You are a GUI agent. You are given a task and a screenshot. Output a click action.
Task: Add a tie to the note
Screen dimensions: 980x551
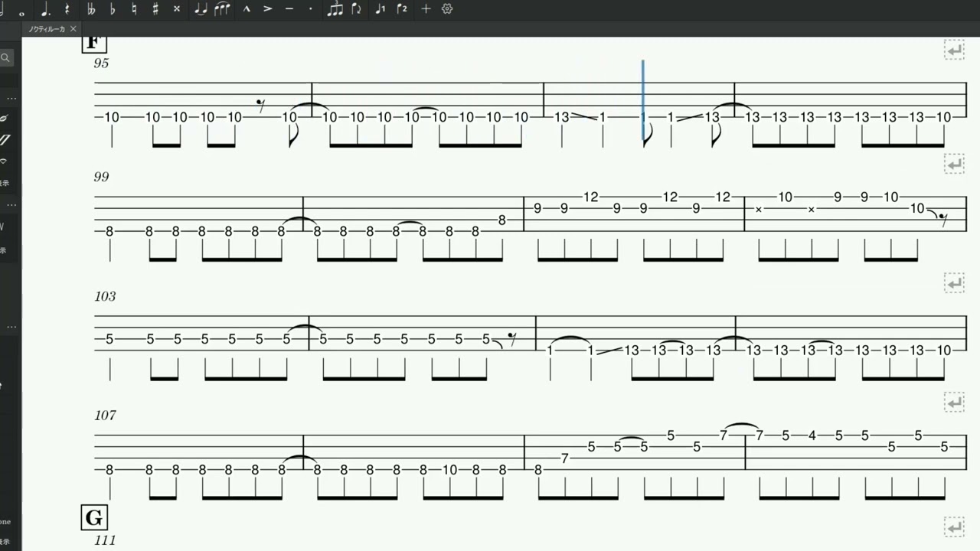[201, 9]
